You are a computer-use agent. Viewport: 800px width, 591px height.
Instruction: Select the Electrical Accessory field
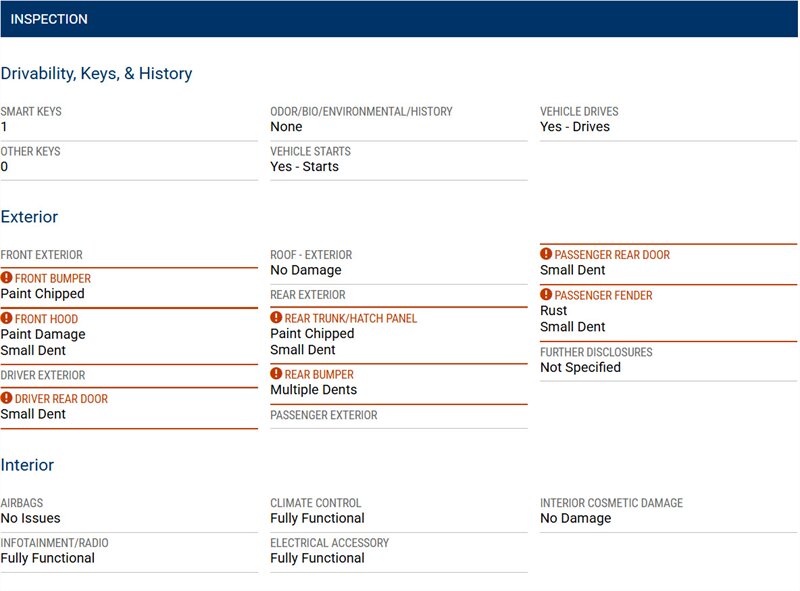[x=399, y=551]
